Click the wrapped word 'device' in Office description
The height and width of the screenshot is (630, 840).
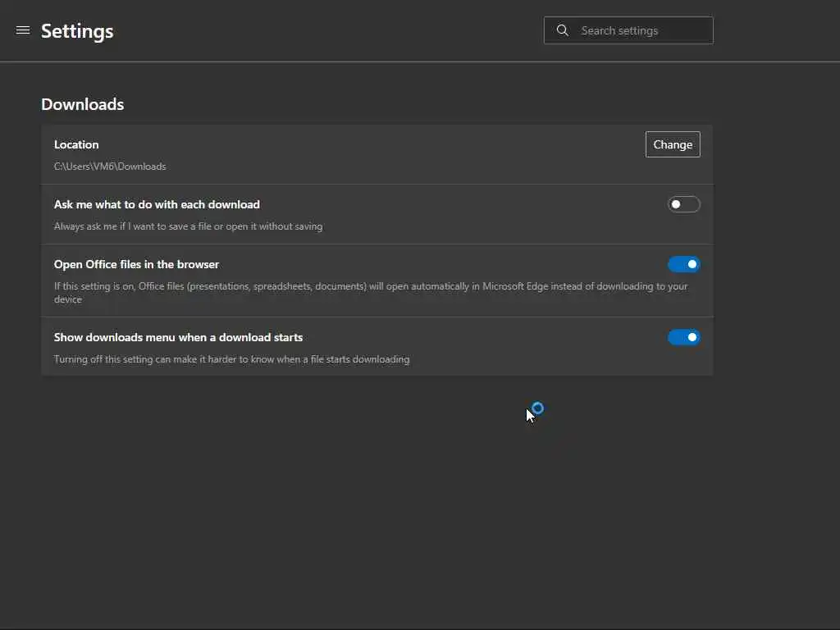(x=68, y=299)
